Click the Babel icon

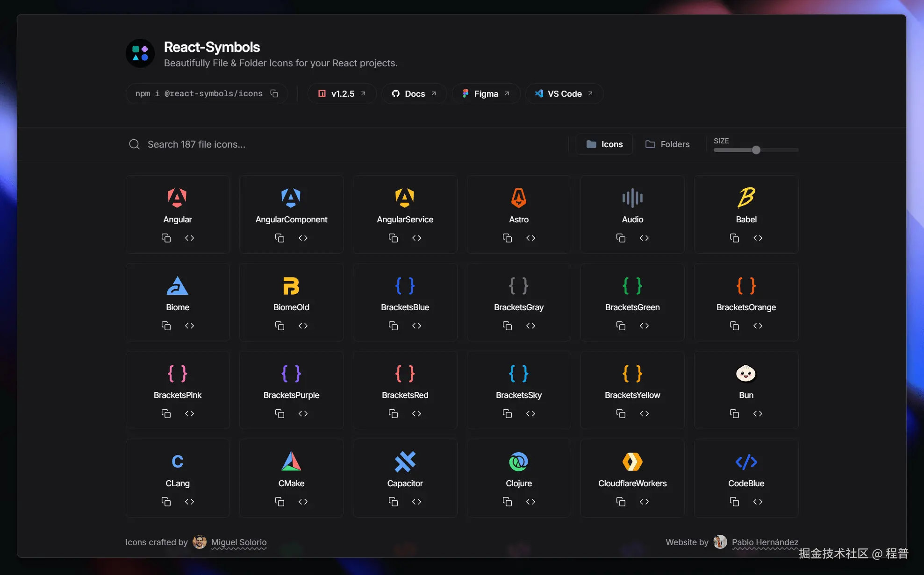745,198
